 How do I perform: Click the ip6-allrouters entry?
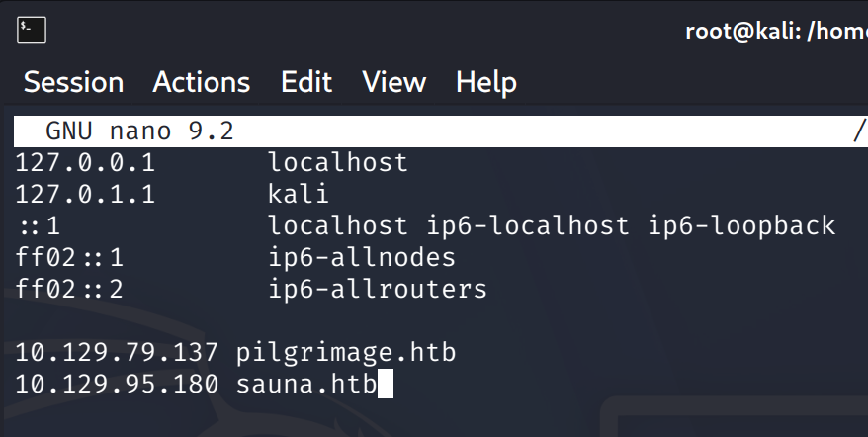[x=378, y=290]
